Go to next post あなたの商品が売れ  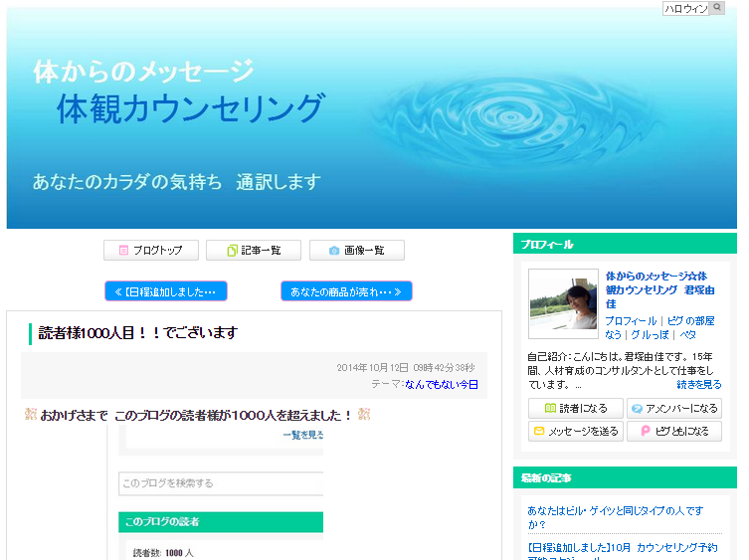[x=346, y=291]
